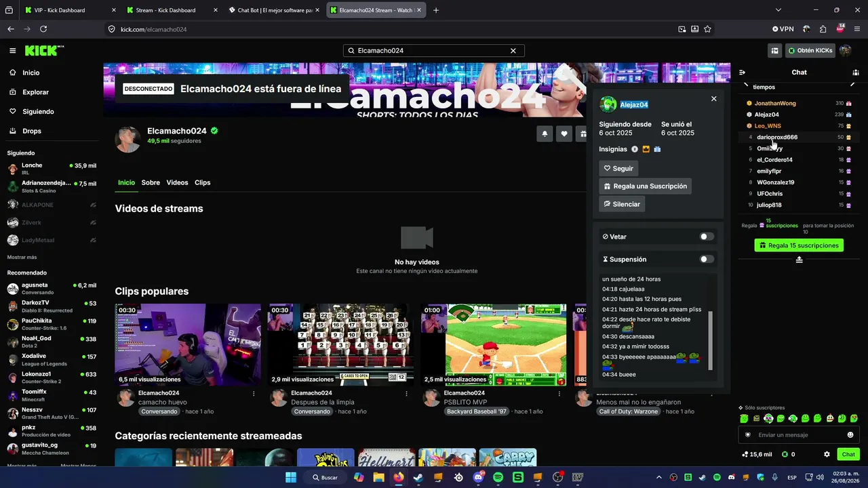
Task: Turn on channel notifications with the bell icon
Action: [x=545, y=134]
